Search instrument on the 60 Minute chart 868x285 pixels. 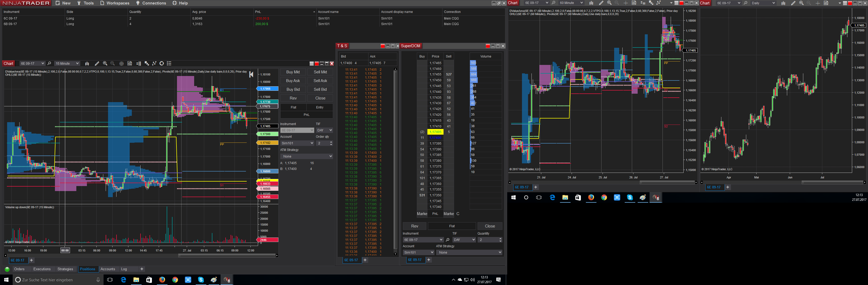coord(553,3)
